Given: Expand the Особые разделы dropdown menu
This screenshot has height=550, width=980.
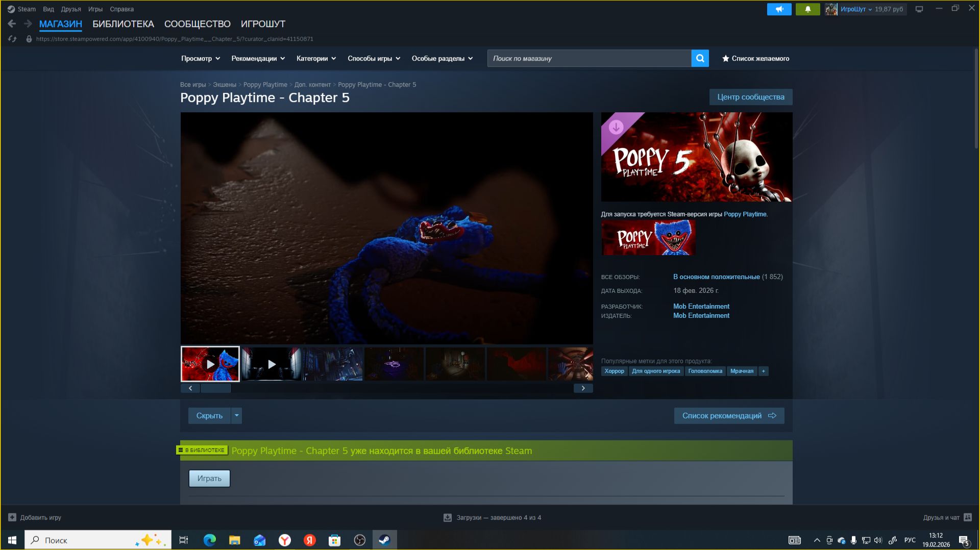Looking at the screenshot, I should [443, 59].
